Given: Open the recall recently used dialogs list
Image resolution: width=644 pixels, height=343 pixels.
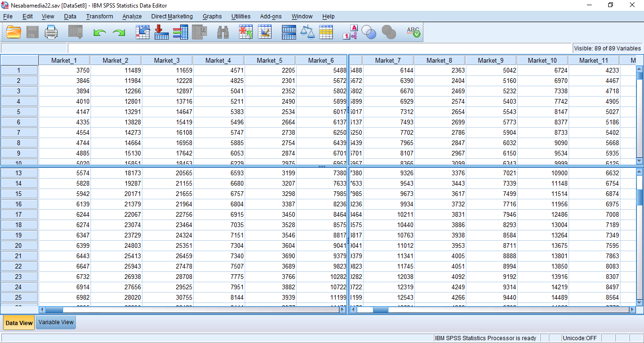Looking at the screenshot, I should (x=75, y=32).
